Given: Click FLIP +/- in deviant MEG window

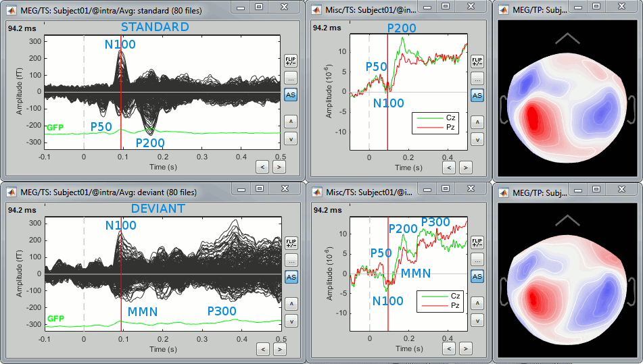Looking at the screenshot, I should click(291, 243).
